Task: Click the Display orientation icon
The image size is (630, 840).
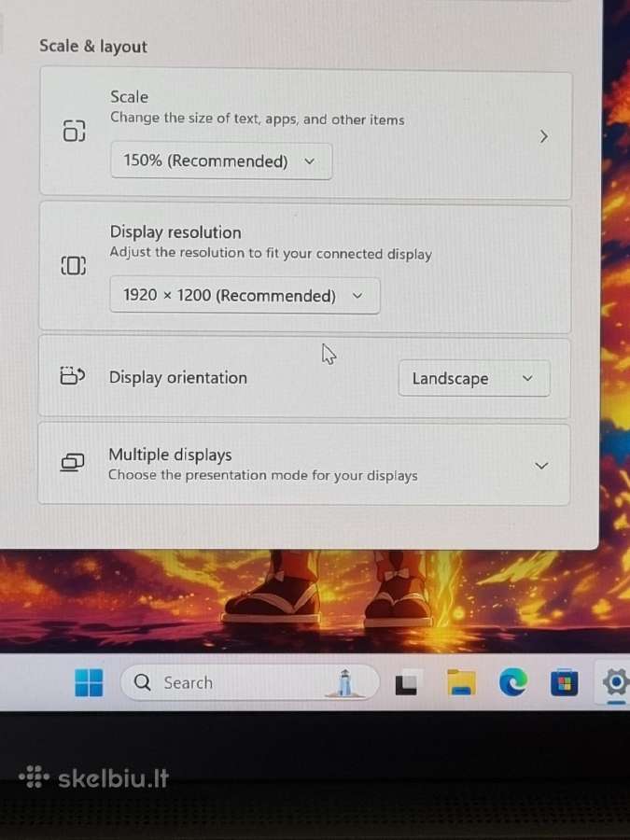Action: tap(72, 375)
